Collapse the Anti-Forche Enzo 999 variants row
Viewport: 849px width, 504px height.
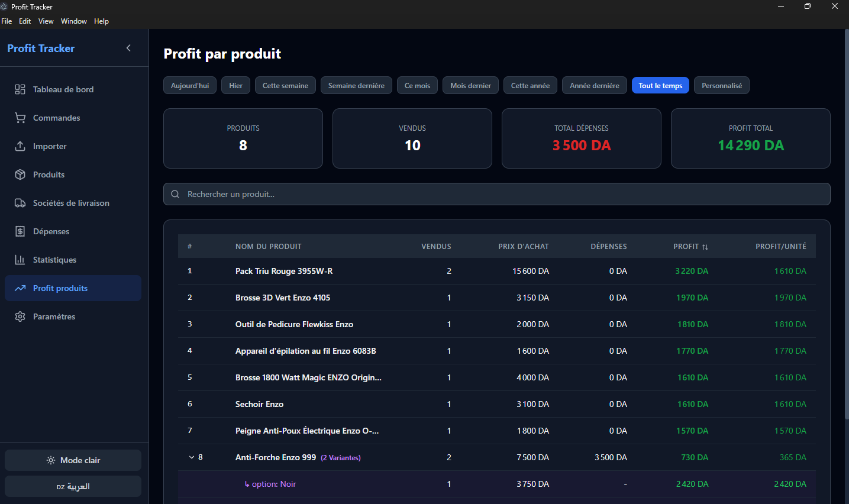pyautogui.click(x=191, y=457)
